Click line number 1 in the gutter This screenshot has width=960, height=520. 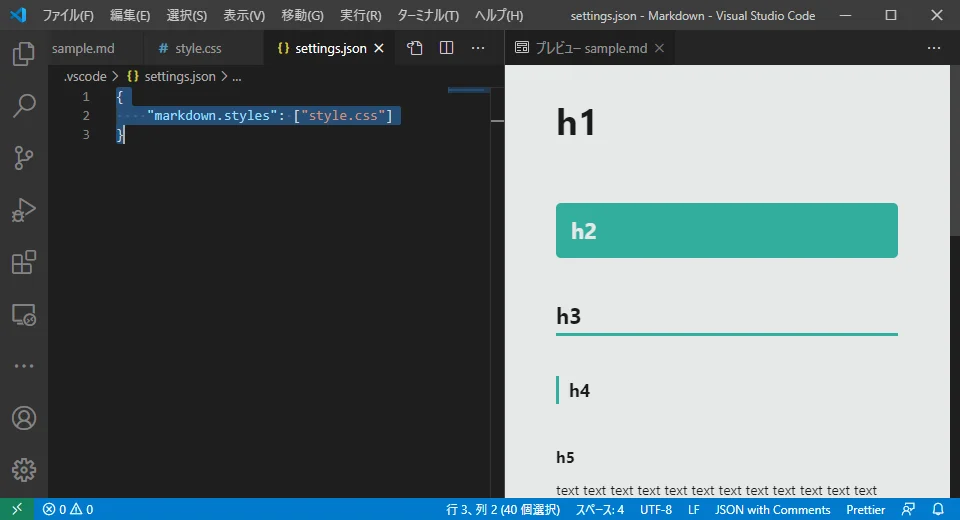[x=86, y=97]
